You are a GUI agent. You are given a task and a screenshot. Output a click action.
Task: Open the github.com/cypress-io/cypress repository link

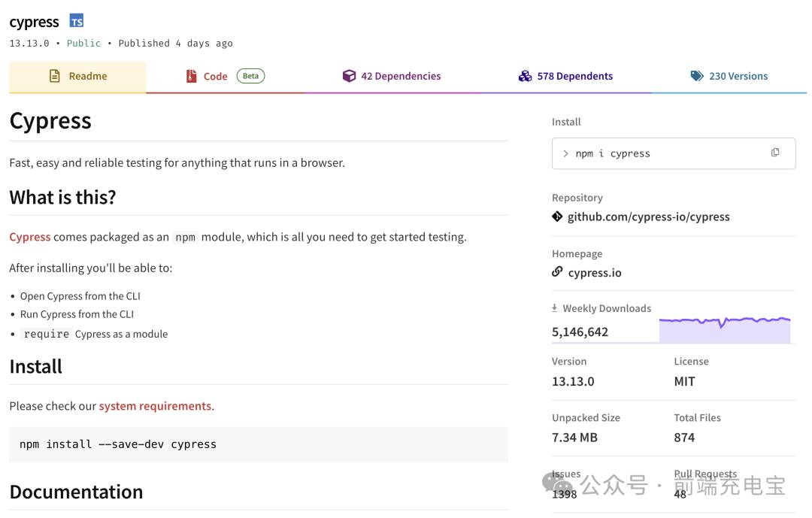click(648, 217)
